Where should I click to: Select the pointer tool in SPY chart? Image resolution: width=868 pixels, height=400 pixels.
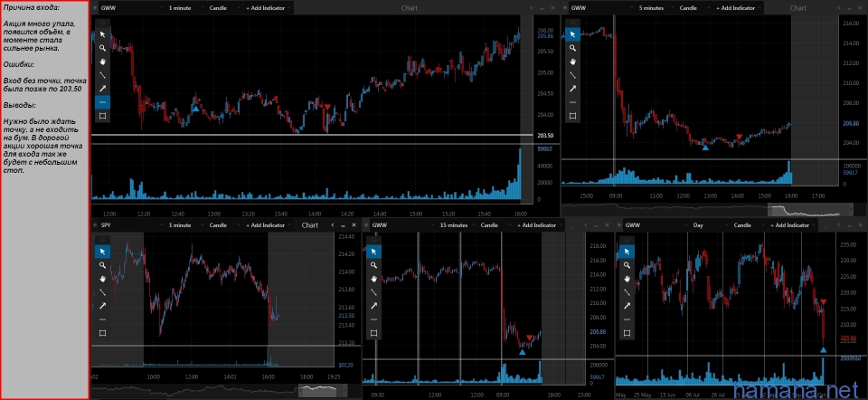pos(102,252)
